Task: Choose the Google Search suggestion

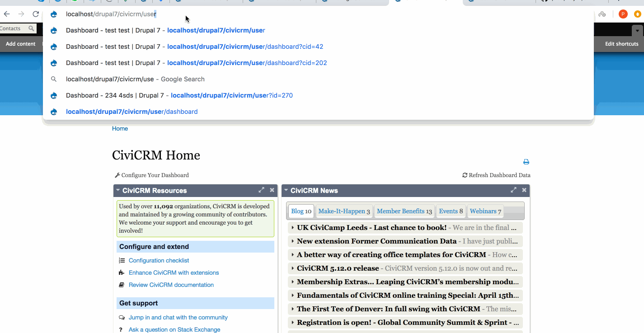Action: (318, 79)
